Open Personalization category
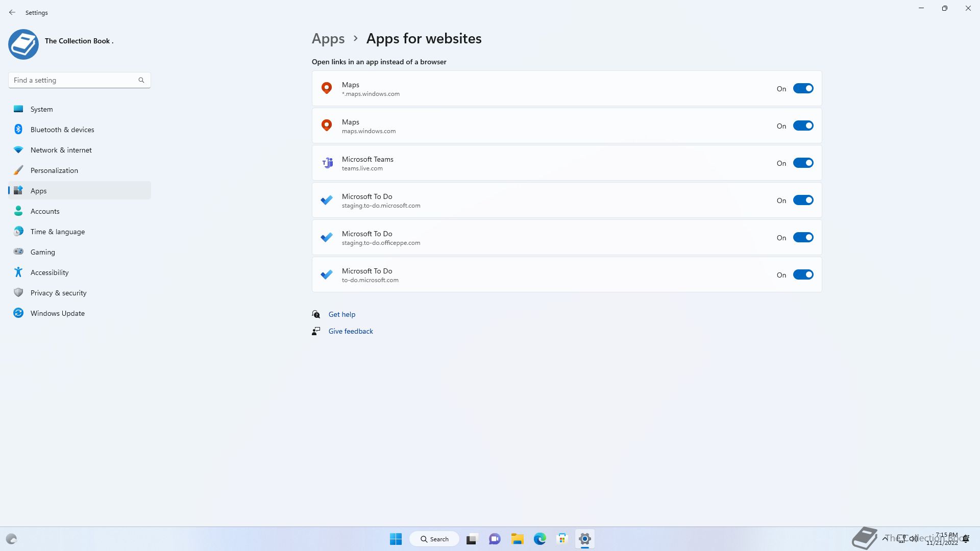The height and width of the screenshot is (551, 980). click(x=79, y=170)
